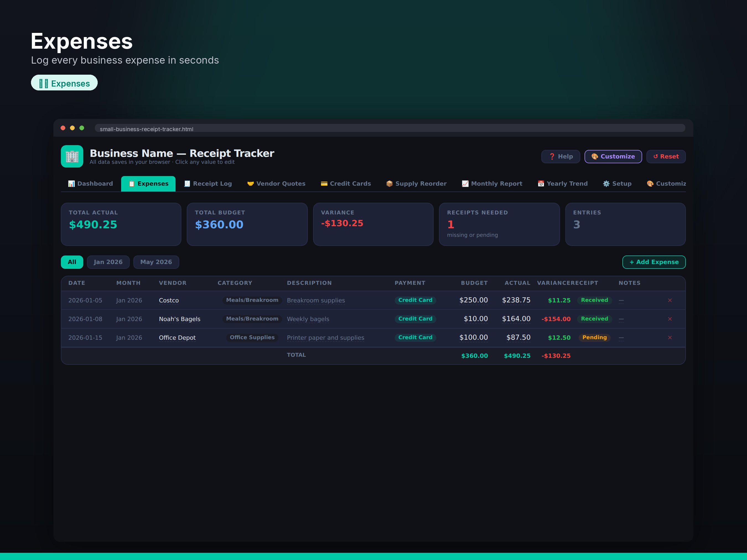Delete the Costco expense row
747x560 pixels.
670,300
